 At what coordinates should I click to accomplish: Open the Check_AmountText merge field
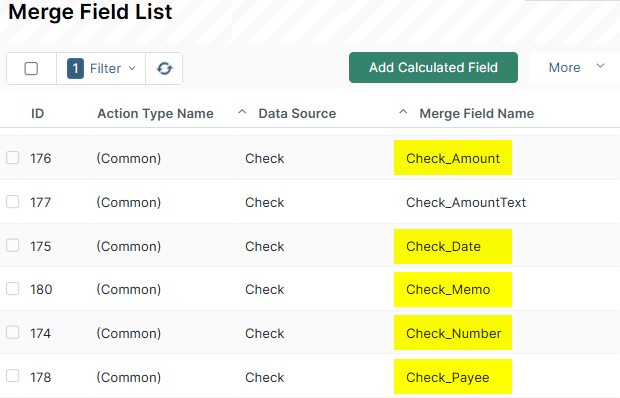click(466, 202)
